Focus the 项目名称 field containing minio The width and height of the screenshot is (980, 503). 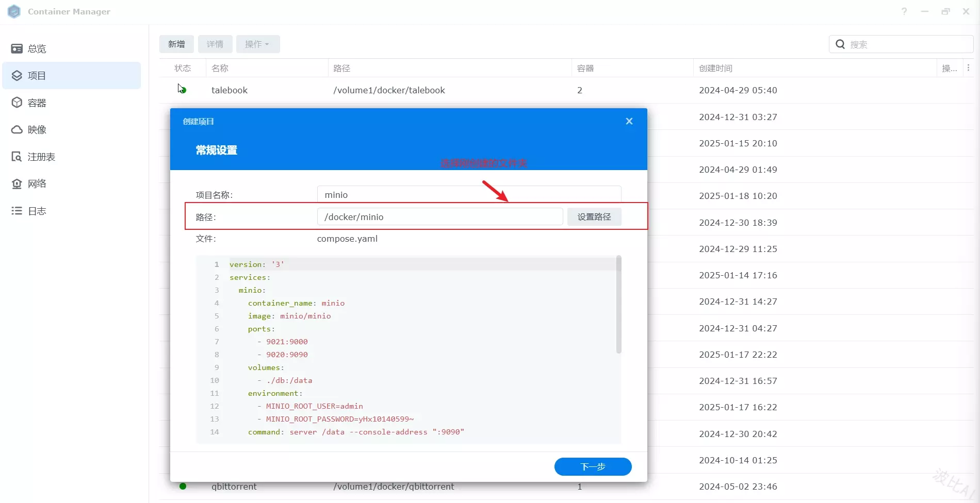point(469,194)
